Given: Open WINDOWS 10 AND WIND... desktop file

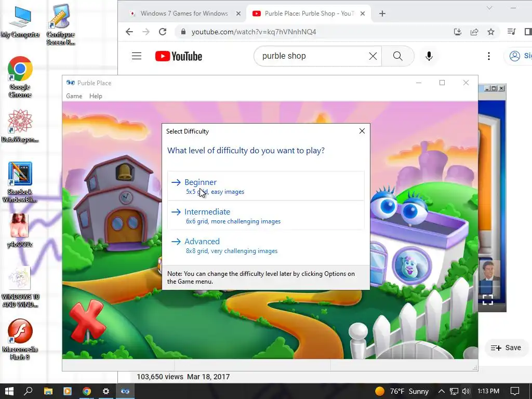Looking at the screenshot, I should click(x=20, y=287).
